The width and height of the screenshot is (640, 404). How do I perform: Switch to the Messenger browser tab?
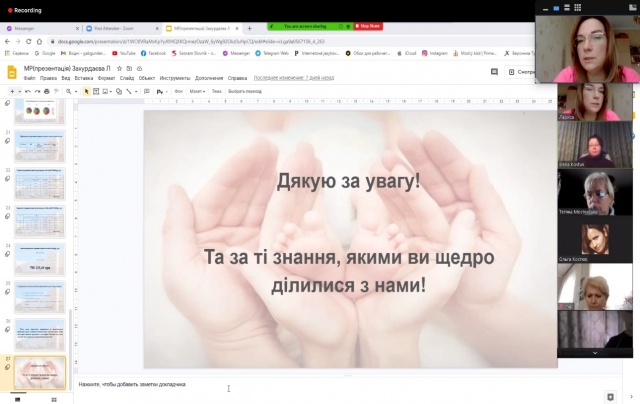tap(40, 29)
